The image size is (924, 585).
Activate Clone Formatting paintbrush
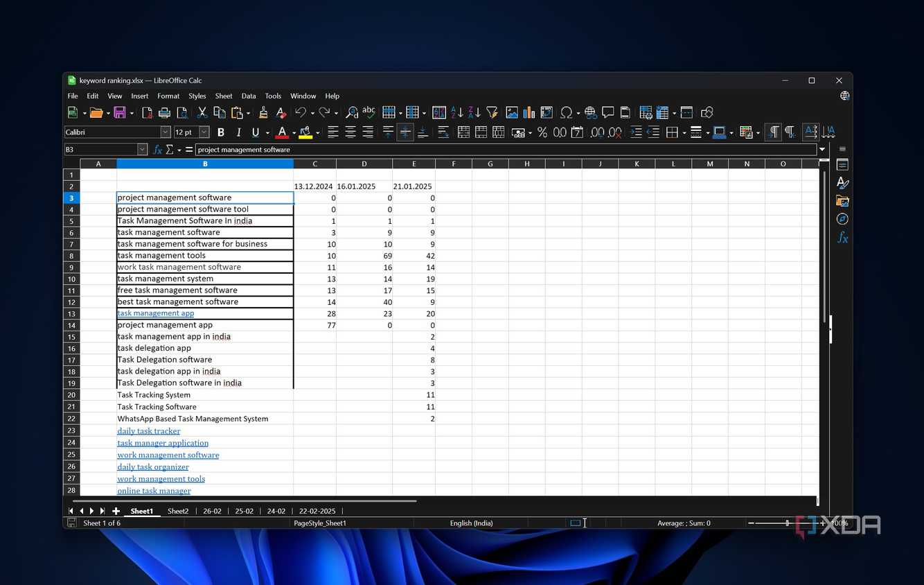(263, 112)
